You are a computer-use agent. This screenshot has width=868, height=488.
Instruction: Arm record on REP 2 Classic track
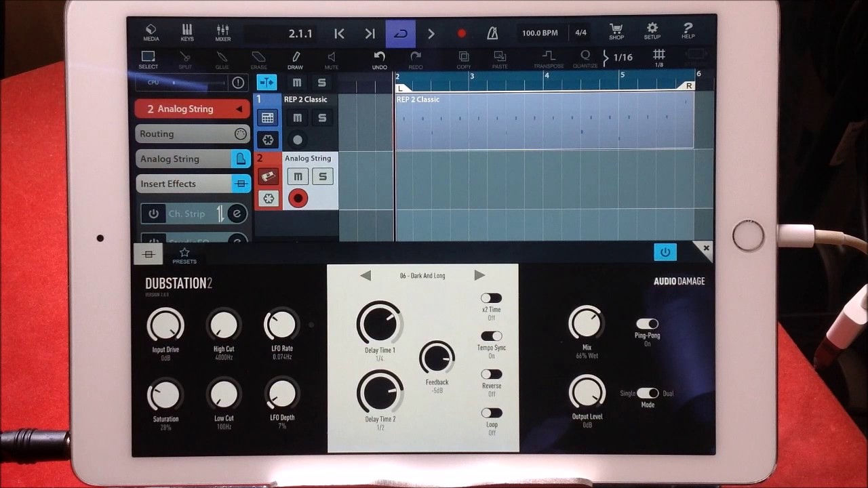pos(297,140)
